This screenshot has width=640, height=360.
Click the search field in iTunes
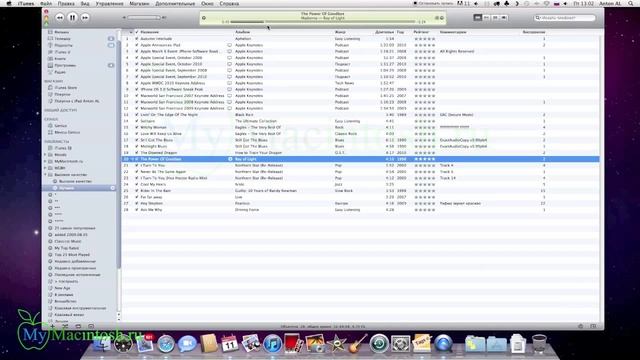[565, 18]
